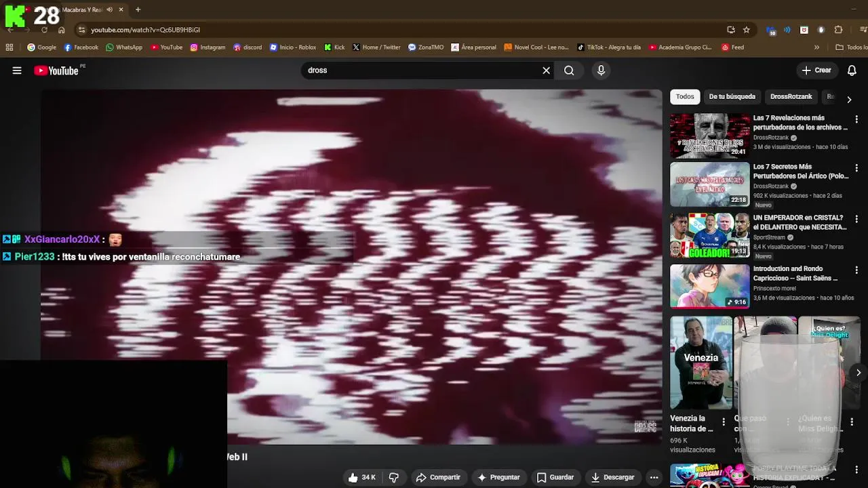Close the YouTube browser tab
This screenshot has width=868, height=488.
[x=121, y=9]
